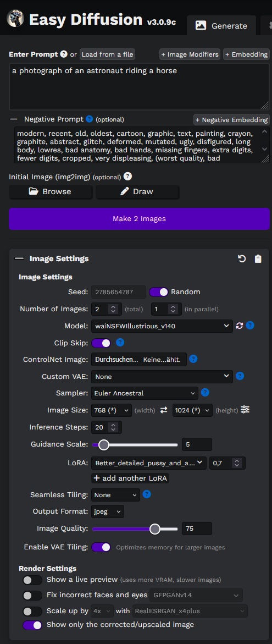272x644 pixels.
Task: Open the Output Format dropdown showing jpeg
Action: click(x=108, y=511)
